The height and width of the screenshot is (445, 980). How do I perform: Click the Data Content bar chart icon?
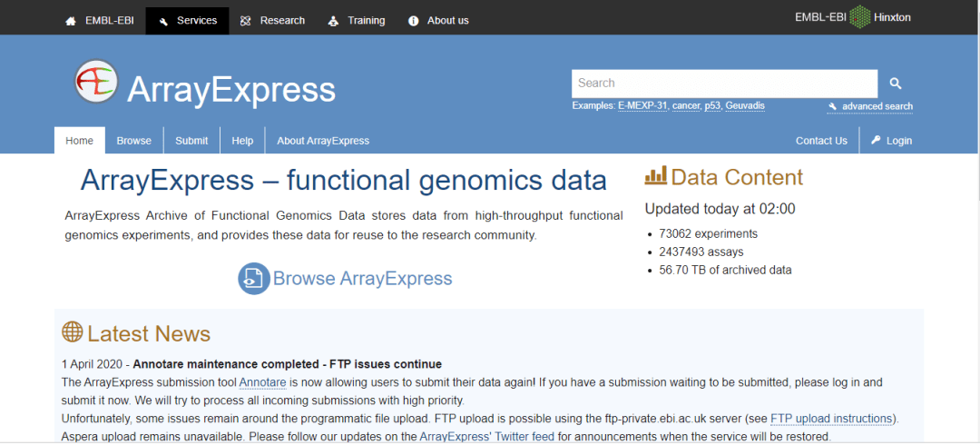pyautogui.click(x=655, y=176)
